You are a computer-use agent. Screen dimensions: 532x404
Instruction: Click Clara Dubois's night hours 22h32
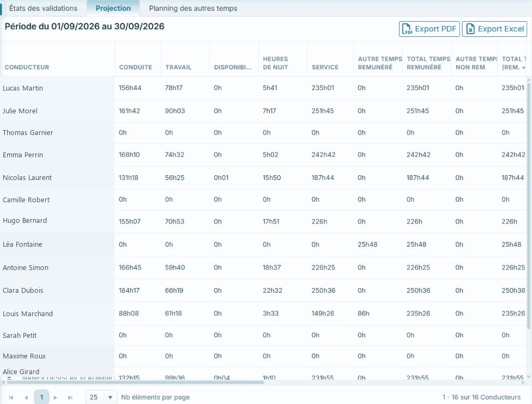(273, 291)
